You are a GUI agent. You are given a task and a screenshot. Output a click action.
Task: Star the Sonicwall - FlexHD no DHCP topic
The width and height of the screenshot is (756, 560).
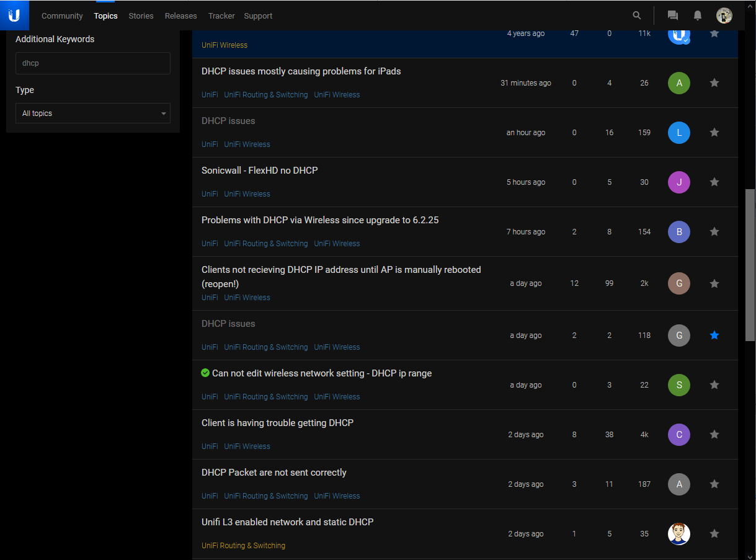click(714, 182)
